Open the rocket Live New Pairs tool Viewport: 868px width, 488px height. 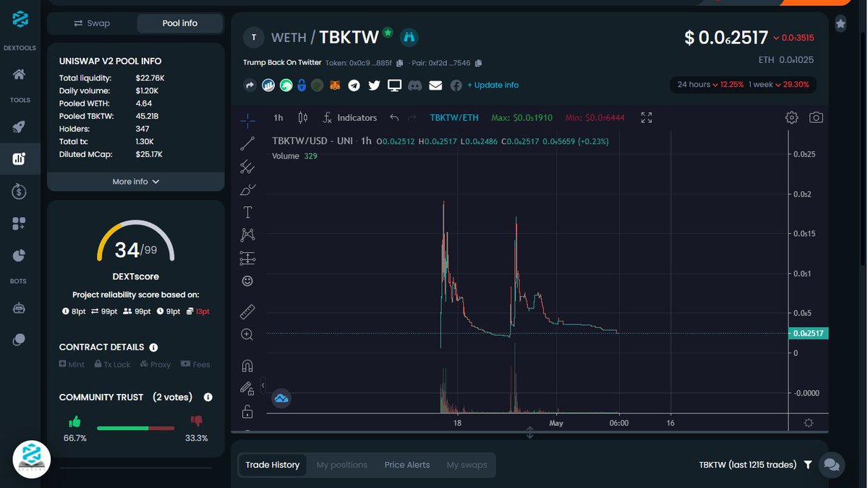[20, 127]
